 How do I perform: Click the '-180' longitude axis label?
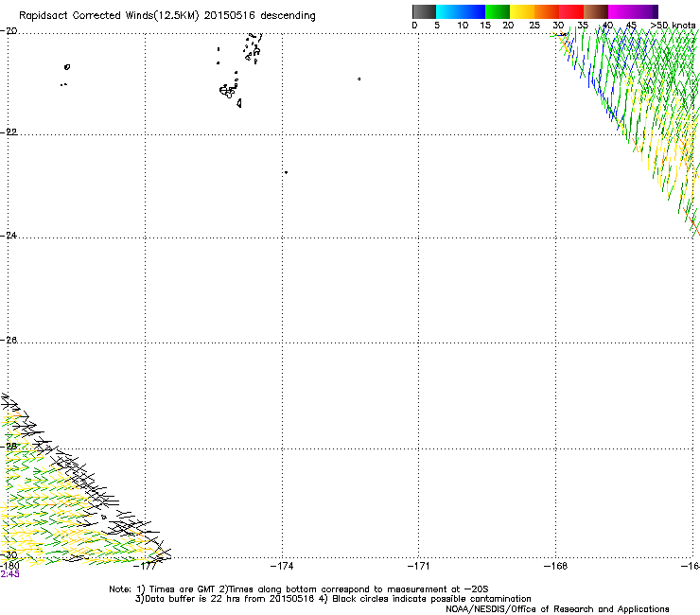pyautogui.click(x=9, y=566)
